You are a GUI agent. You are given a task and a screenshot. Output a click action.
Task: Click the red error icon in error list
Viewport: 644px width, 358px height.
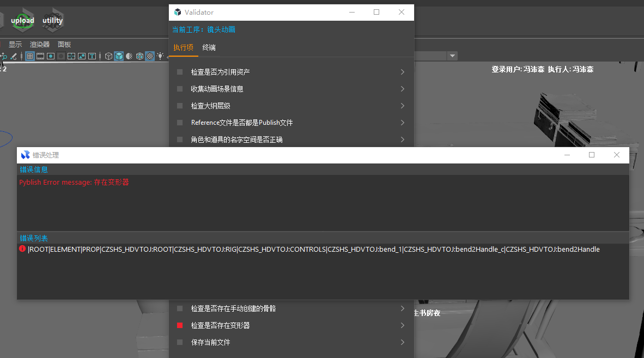click(22, 249)
